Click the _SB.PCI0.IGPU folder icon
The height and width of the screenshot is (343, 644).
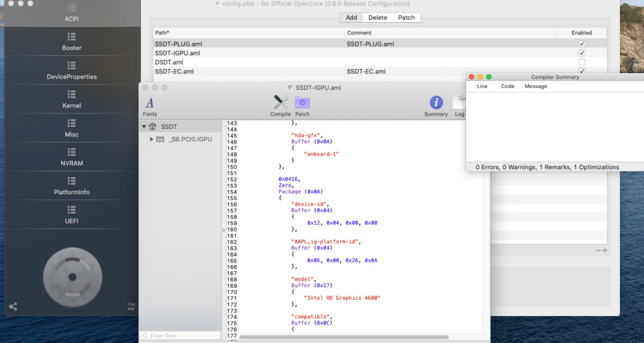pos(160,139)
